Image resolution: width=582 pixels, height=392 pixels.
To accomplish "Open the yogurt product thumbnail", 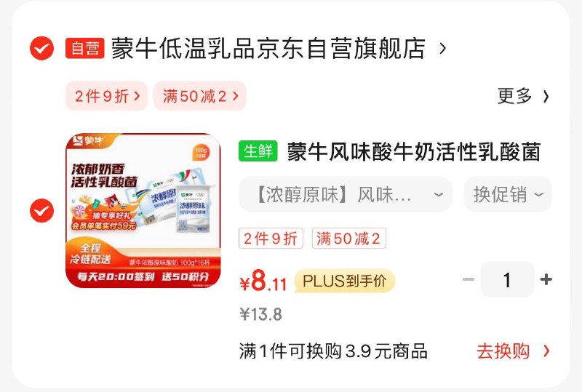I will pyautogui.click(x=143, y=210).
